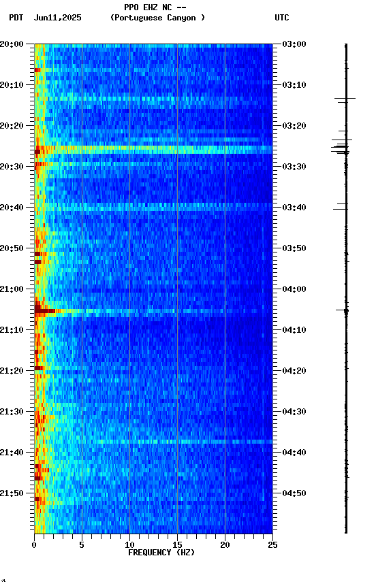Image resolution: width=376 pixels, height=588 pixels.
Task: Click the light band near 21:37 at high frequencies
Action: coord(184,442)
